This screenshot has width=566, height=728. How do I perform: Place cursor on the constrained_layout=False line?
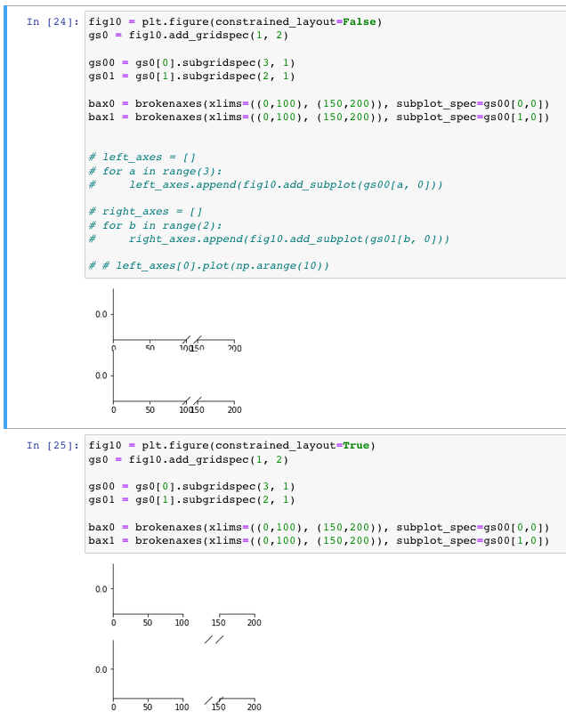235,22
